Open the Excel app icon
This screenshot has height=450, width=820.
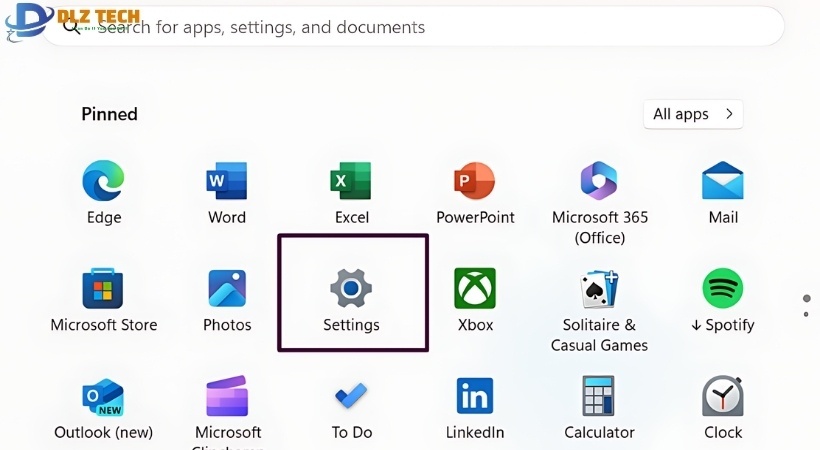351,181
